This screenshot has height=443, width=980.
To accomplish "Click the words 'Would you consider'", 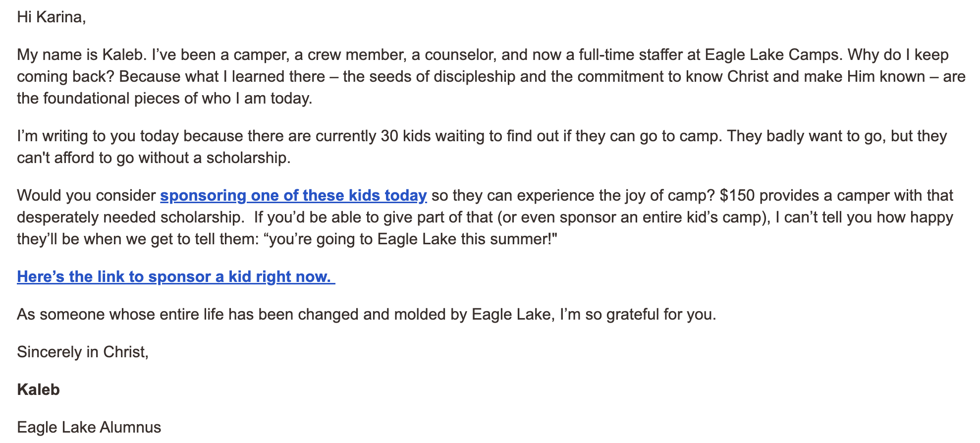I will tap(86, 196).
